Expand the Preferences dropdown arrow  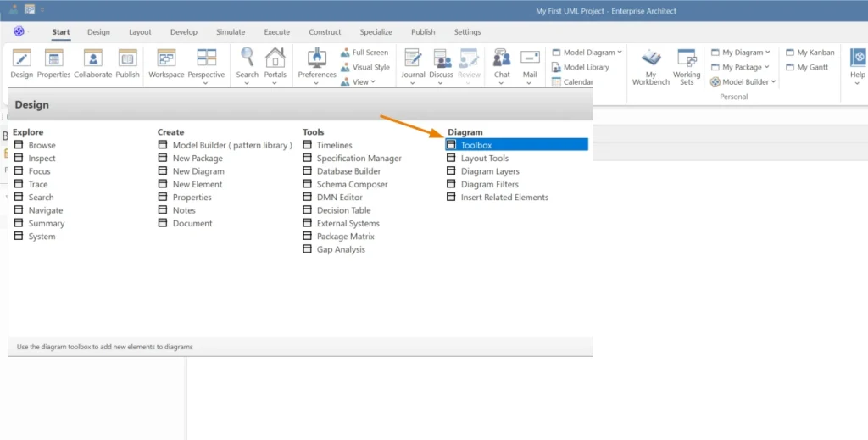coord(317,84)
